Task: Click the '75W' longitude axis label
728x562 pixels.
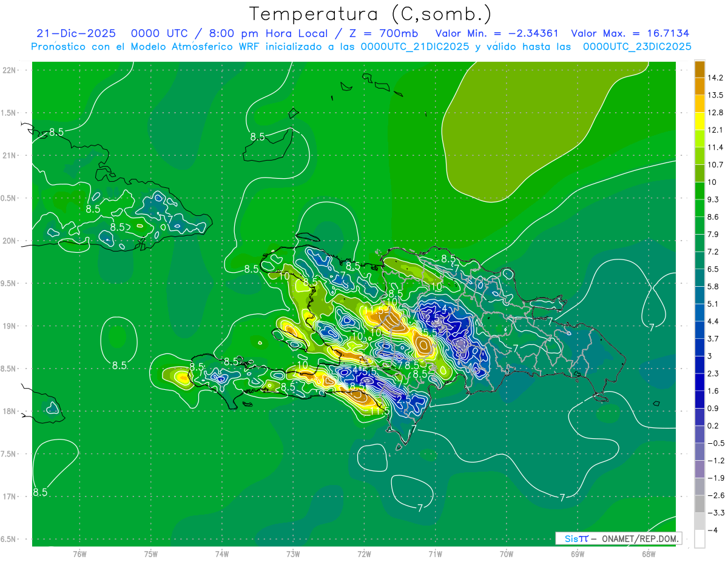Action: pos(151,554)
